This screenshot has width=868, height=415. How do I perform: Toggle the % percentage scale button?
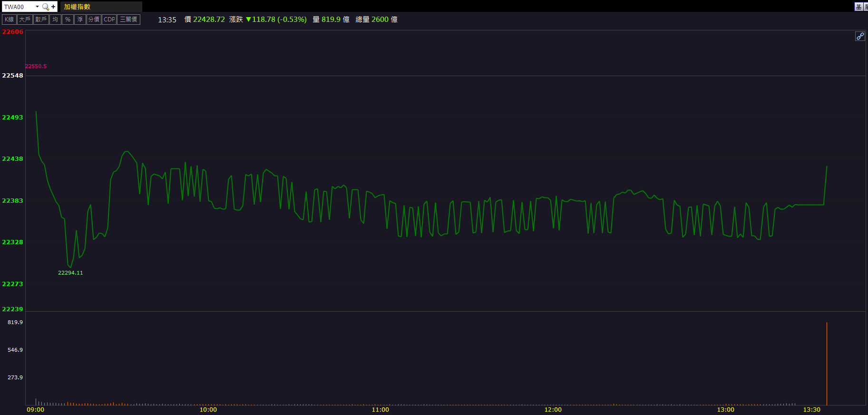point(68,20)
